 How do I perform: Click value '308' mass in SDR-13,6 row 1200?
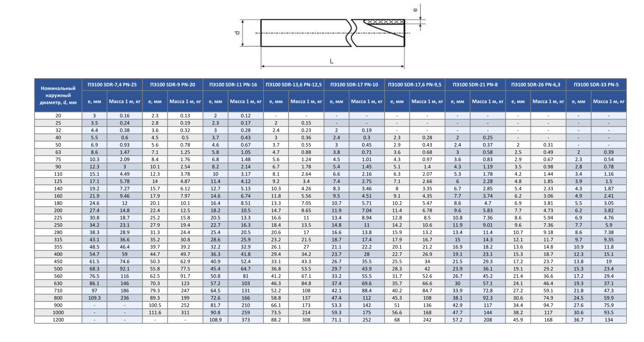coord(306,320)
